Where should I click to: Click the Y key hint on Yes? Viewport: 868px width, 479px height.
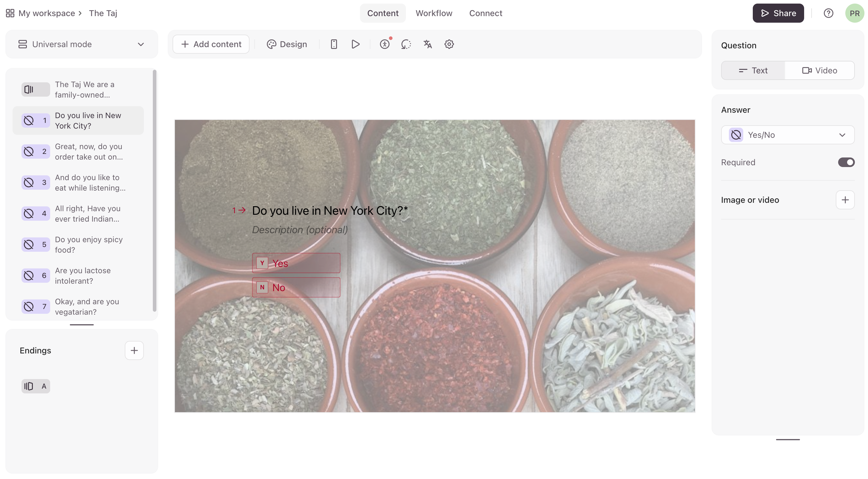(x=262, y=263)
